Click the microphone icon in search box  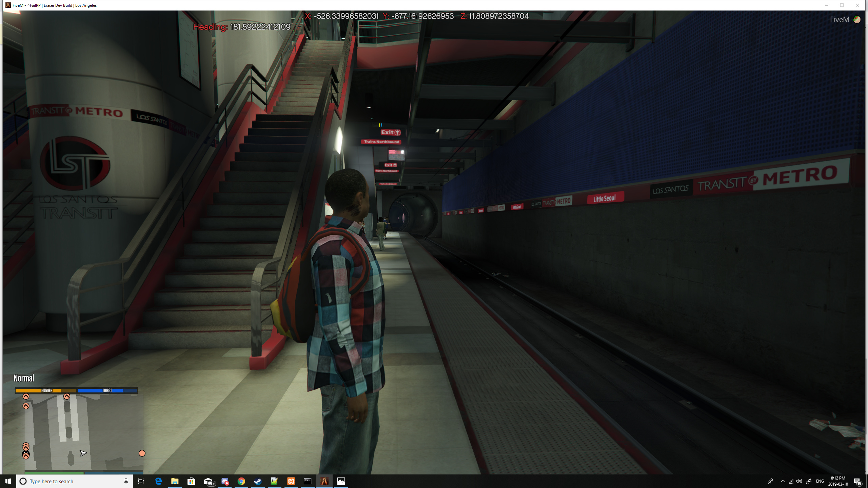[126, 481]
